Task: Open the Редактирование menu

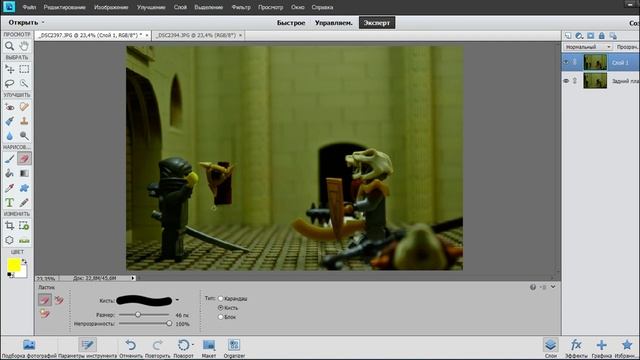Action: [64, 7]
